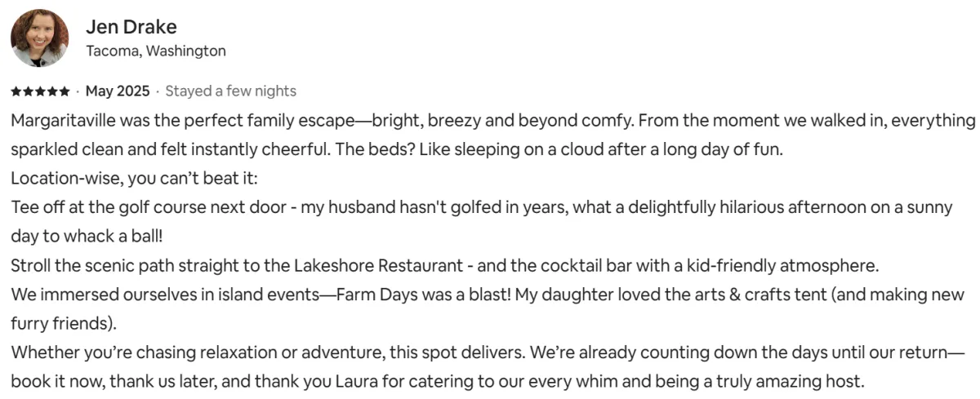Open Jen Drake's profile photo
This screenshot has height=399, width=980.
pyautogui.click(x=39, y=38)
